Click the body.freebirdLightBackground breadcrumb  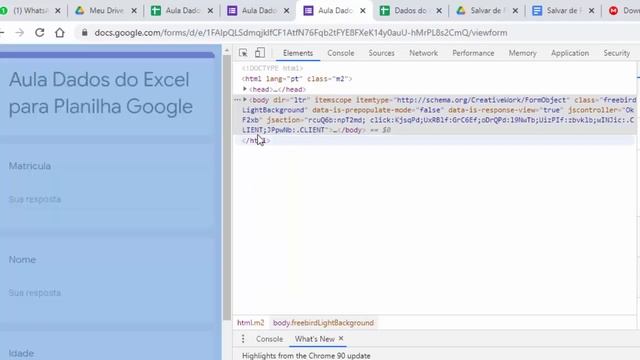323,322
